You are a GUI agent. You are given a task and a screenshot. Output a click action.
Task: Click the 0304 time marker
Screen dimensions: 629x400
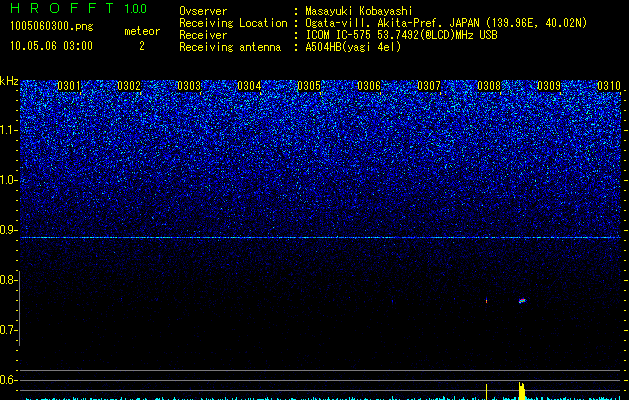pyautogui.click(x=249, y=86)
